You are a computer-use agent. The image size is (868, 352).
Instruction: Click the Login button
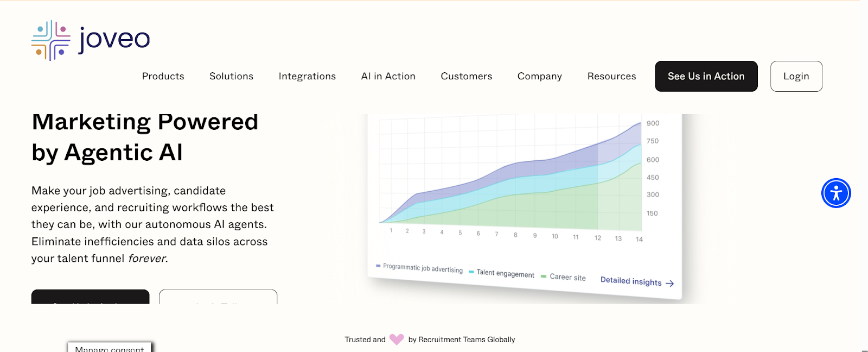(796, 77)
